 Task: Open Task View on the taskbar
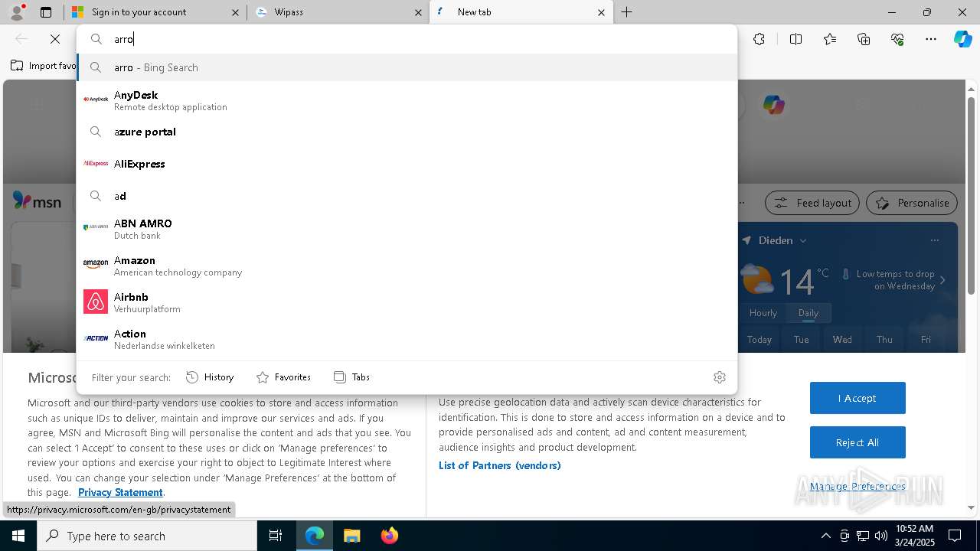pos(276,536)
